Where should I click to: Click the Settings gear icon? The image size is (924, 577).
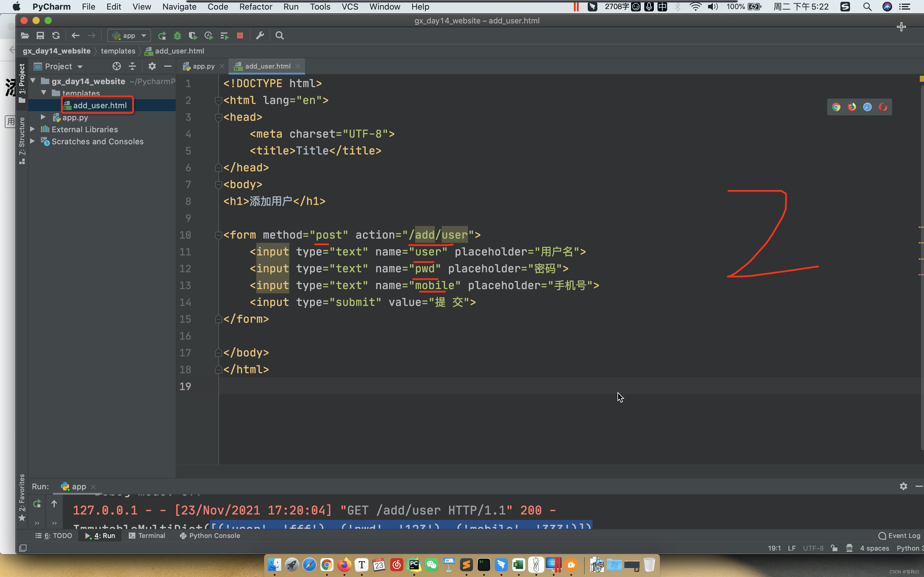coord(151,66)
